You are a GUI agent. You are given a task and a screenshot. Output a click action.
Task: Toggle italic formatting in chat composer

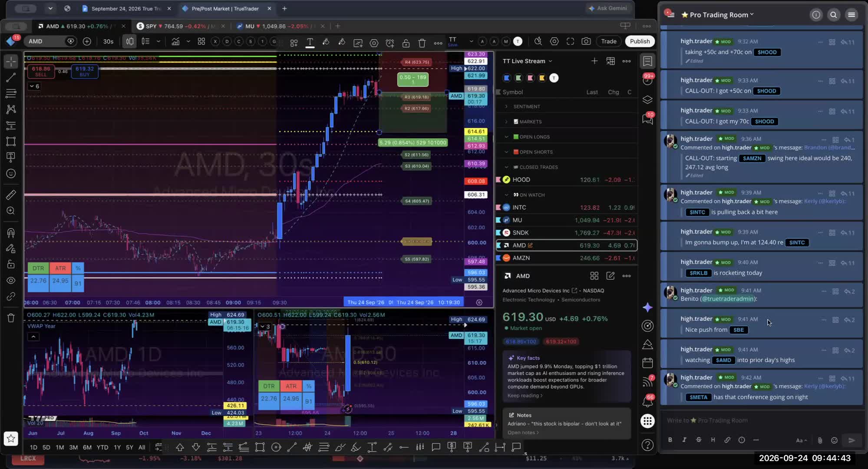[x=684, y=440]
